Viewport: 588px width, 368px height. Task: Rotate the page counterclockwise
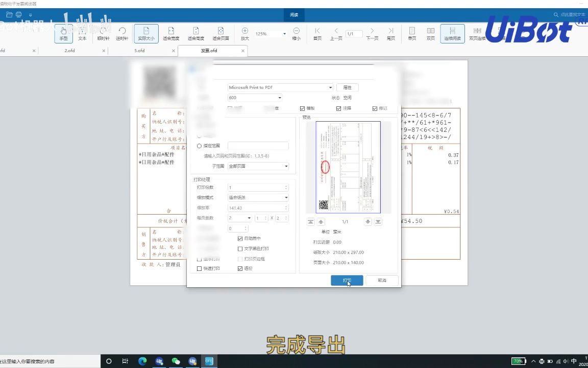(x=122, y=34)
